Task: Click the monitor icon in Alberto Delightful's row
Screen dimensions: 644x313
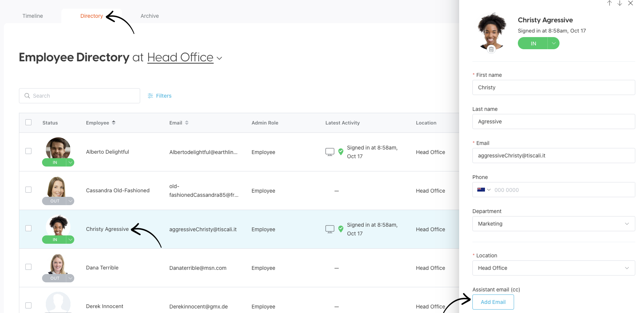Action: click(x=330, y=152)
